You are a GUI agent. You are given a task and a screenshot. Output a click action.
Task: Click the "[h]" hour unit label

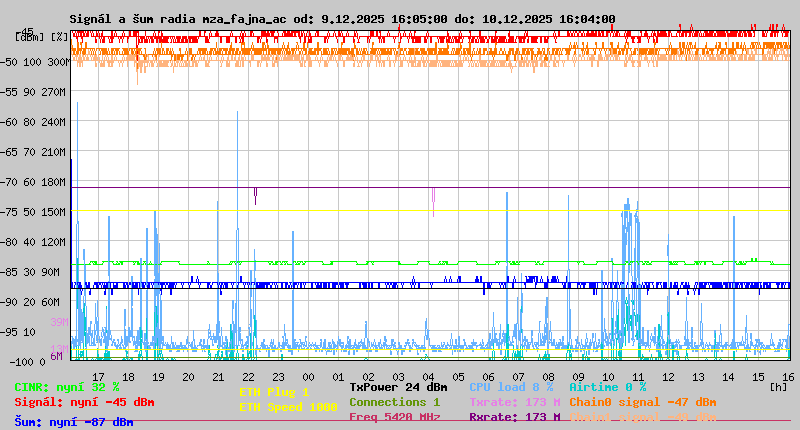coord(778,387)
